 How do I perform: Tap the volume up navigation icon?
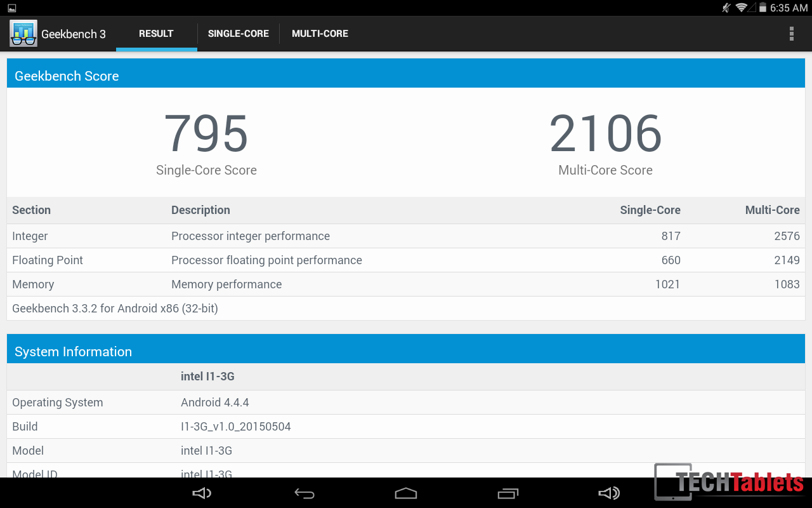(609, 493)
